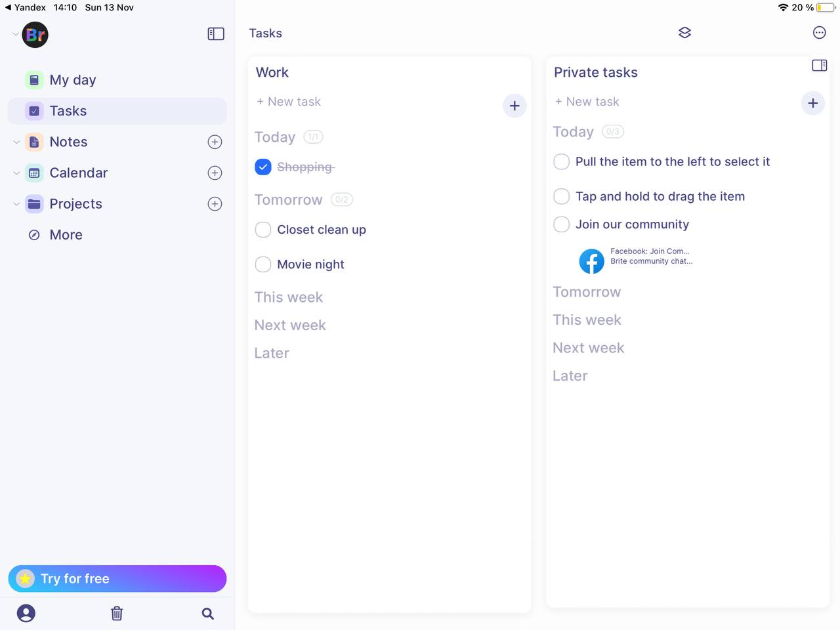Screen dimensions: 840x630
Task: Expand Private tasks Next week section
Action: click(589, 348)
